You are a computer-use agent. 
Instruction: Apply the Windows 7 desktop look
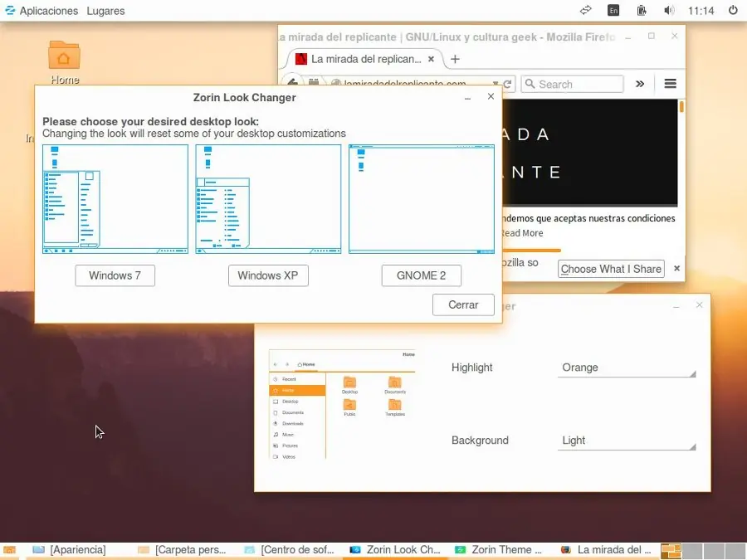(x=115, y=275)
